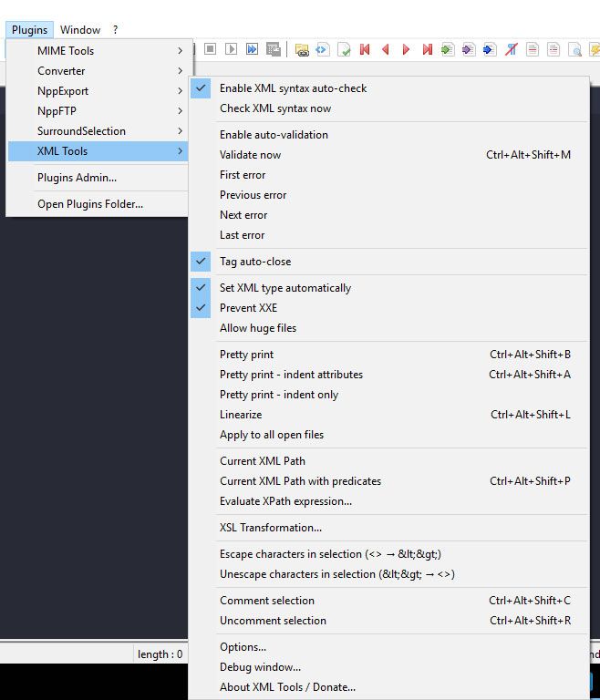Click the Playback macro toolbar icon
The image size is (600, 700).
pyautogui.click(x=231, y=48)
